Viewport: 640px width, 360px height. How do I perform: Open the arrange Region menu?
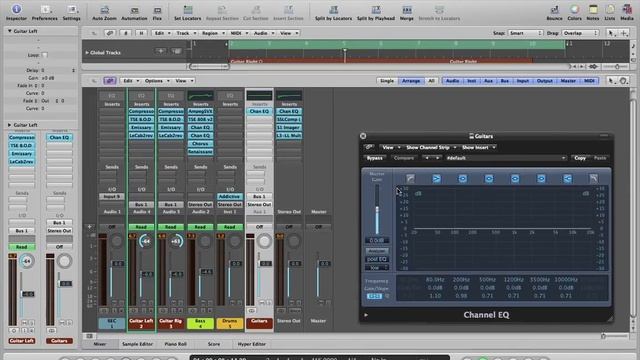pyautogui.click(x=213, y=33)
